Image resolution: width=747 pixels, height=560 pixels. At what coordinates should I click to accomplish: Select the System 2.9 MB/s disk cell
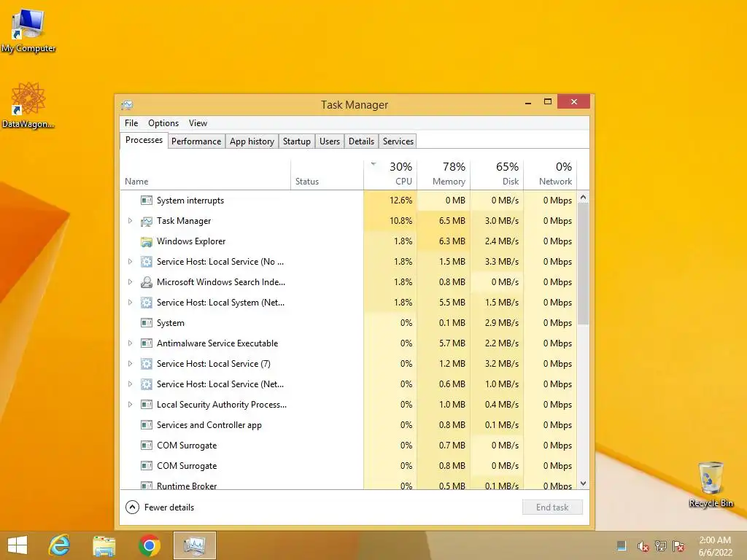[x=497, y=323]
